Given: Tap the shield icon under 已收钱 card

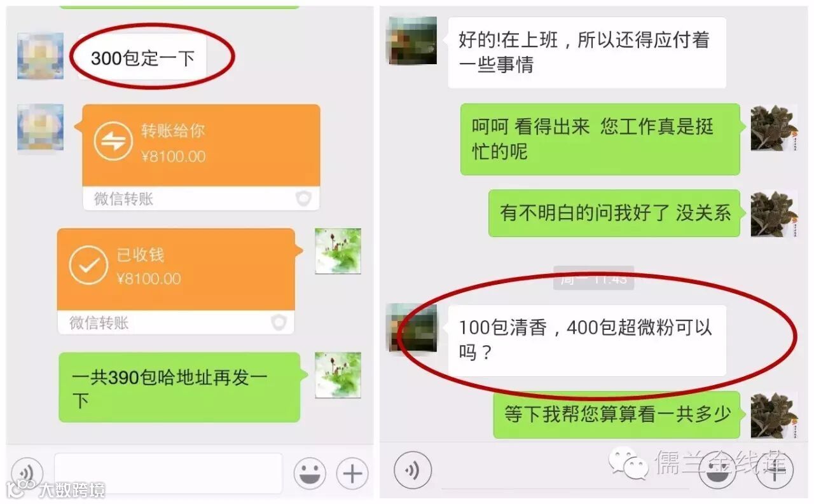Looking at the screenshot, I should click(x=279, y=323).
